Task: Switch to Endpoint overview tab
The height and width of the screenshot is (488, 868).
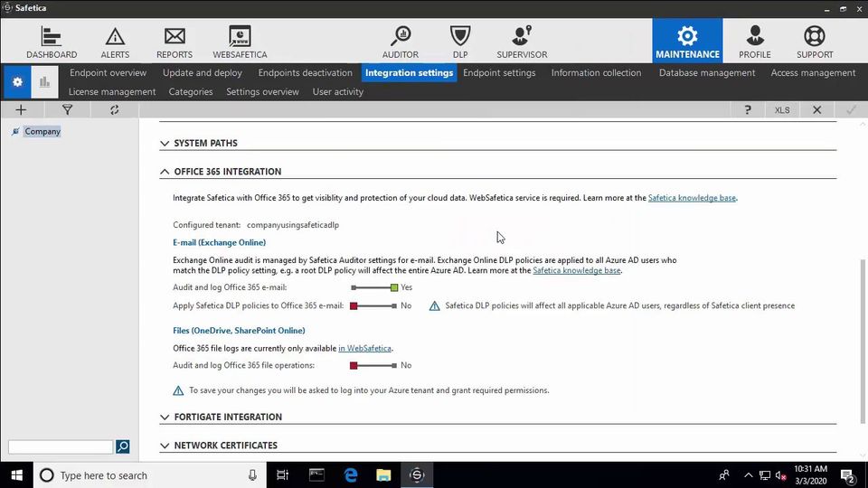Action: (108, 72)
